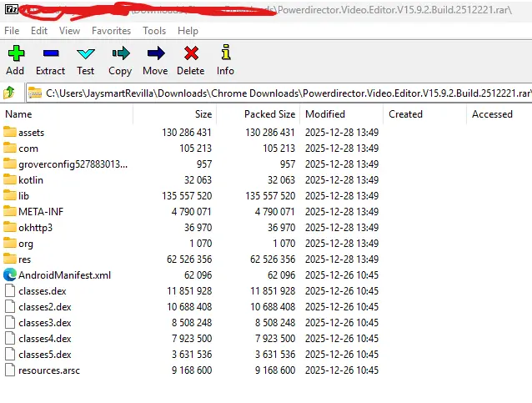Click okhttp3 size value 36 970
532x403 pixels.
(198, 228)
